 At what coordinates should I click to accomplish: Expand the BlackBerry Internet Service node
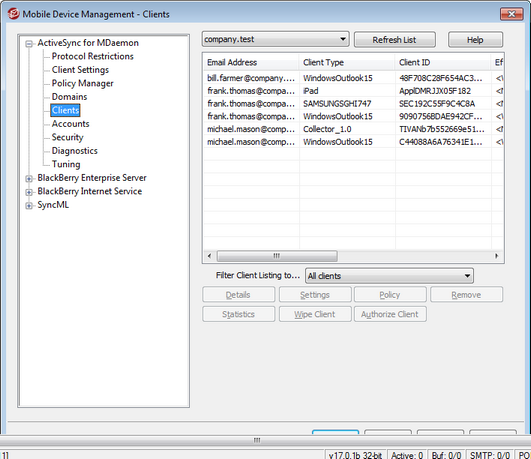coord(29,192)
